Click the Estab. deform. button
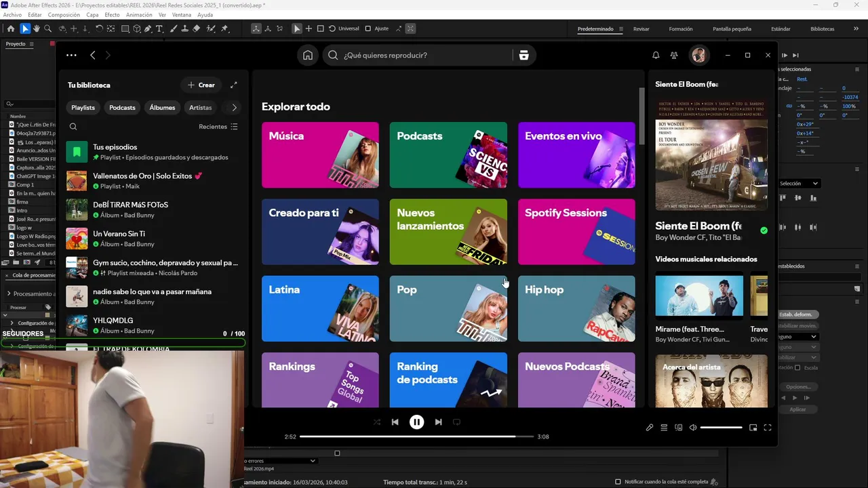The image size is (868, 488). click(x=798, y=314)
